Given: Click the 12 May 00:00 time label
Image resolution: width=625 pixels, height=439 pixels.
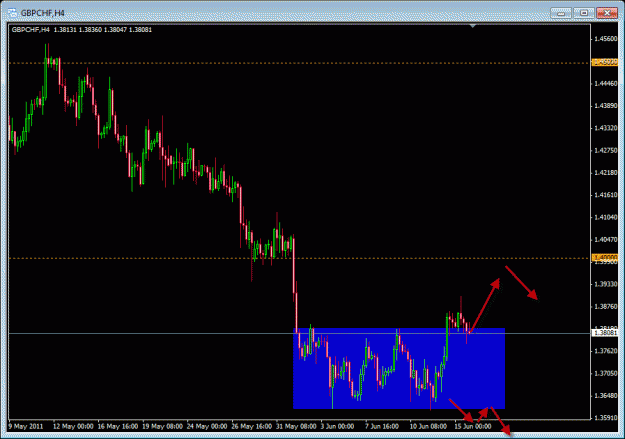Looking at the screenshot, I should tap(73, 426).
